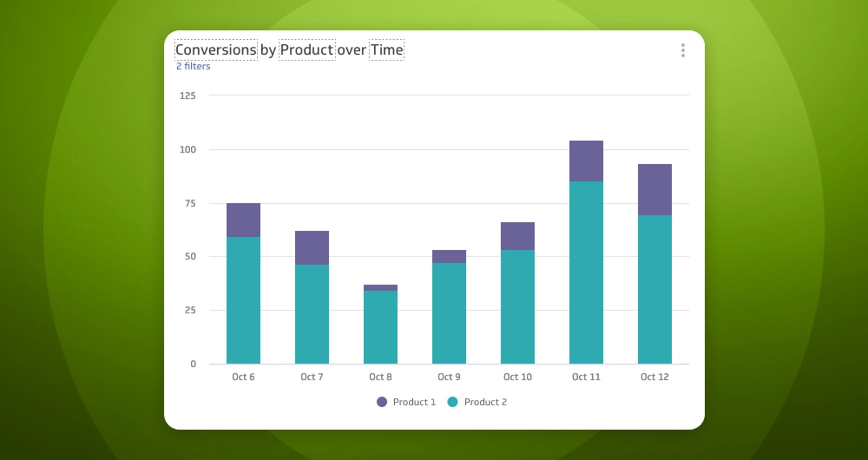The width and height of the screenshot is (868, 460).
Task: Click the Oct 9 axis label
Action: point(449,377)
